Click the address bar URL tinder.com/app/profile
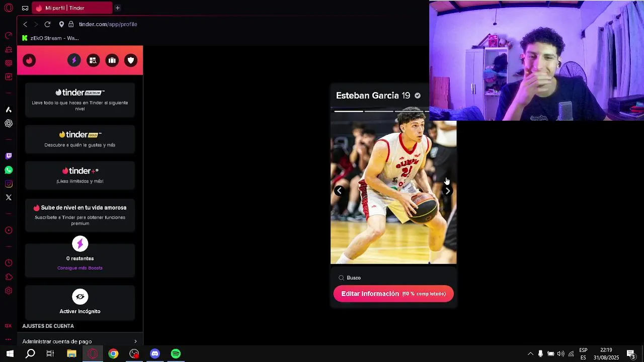Viewport: 644px width, 362px height. click(x=108, y=24)
